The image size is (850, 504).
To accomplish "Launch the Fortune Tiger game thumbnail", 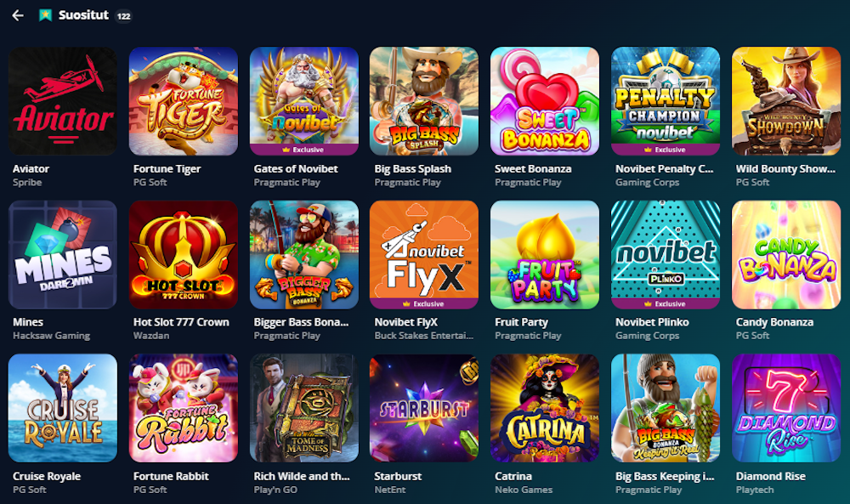I will click(184, 101).
